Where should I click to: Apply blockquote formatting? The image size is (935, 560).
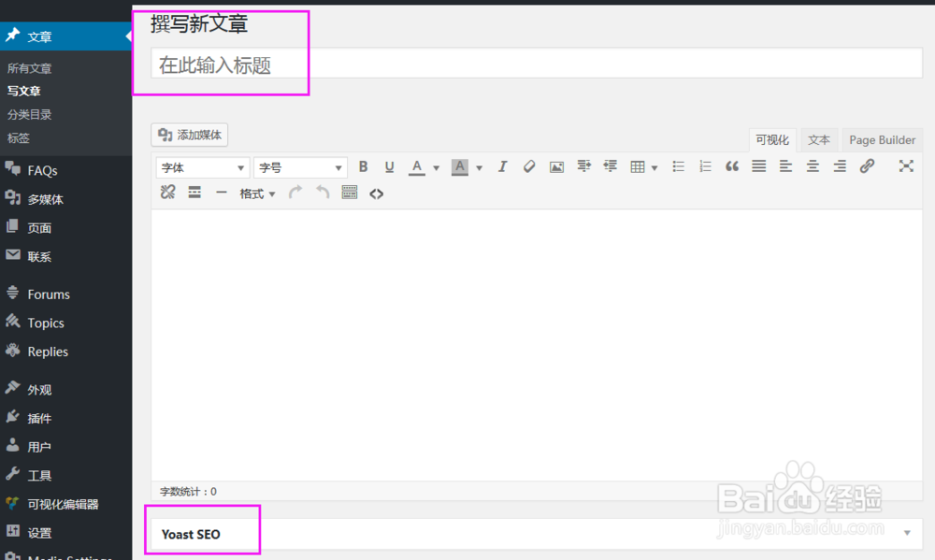(x=732, y=166)
